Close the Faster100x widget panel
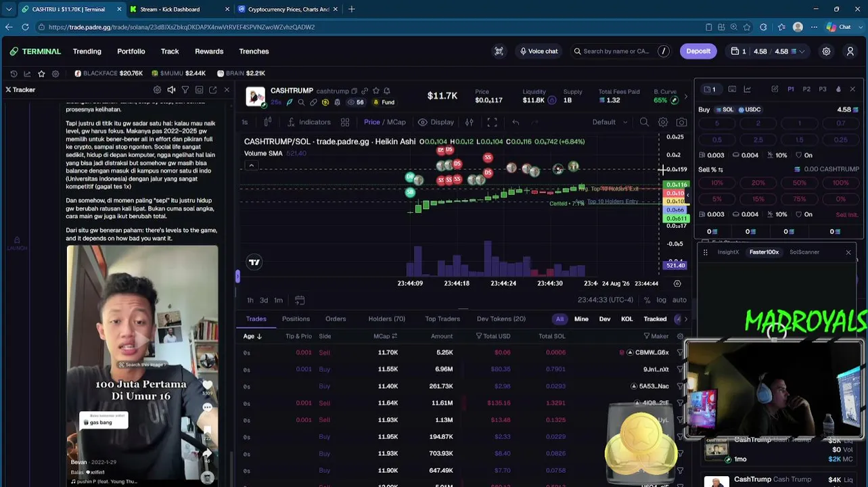Screen dimensions: 868x487 tap(848, 252)
